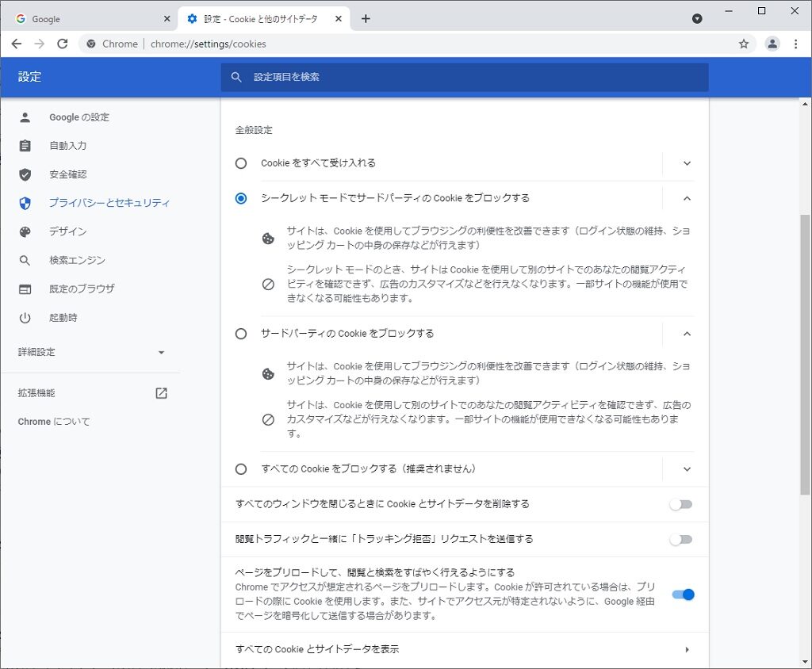Switch to the Google tab
Viewport: 812px width, 669px height.
tap(87, 19)
